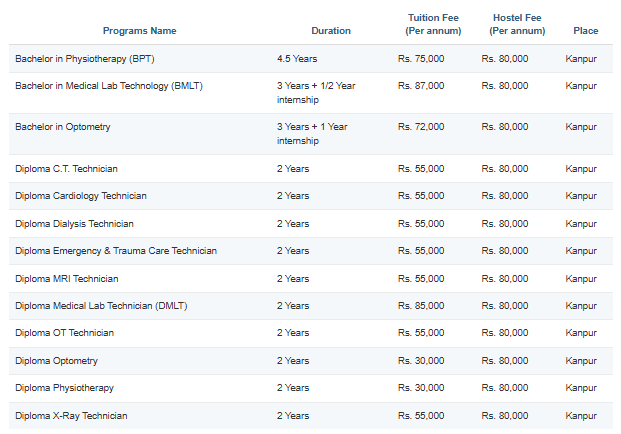Click the Hostel Fee (Per annum) header
Screen dimensions: 621x434
click(x=517, y=24)
